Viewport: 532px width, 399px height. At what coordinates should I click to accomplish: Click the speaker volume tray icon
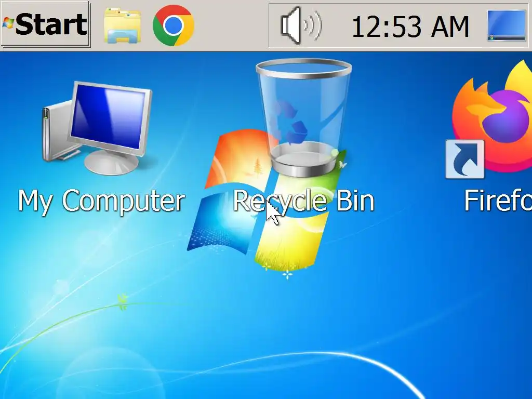point(301,26)
